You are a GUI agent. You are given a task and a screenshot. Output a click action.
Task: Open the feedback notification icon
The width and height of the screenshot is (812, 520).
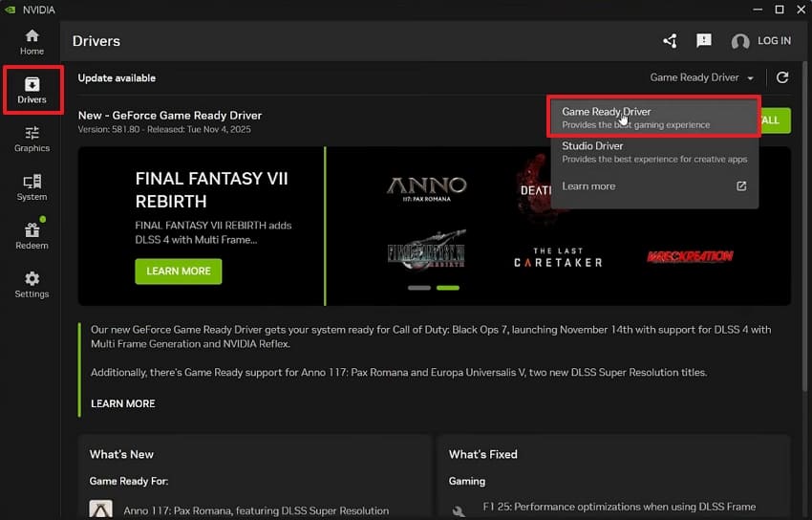(704, 40)
